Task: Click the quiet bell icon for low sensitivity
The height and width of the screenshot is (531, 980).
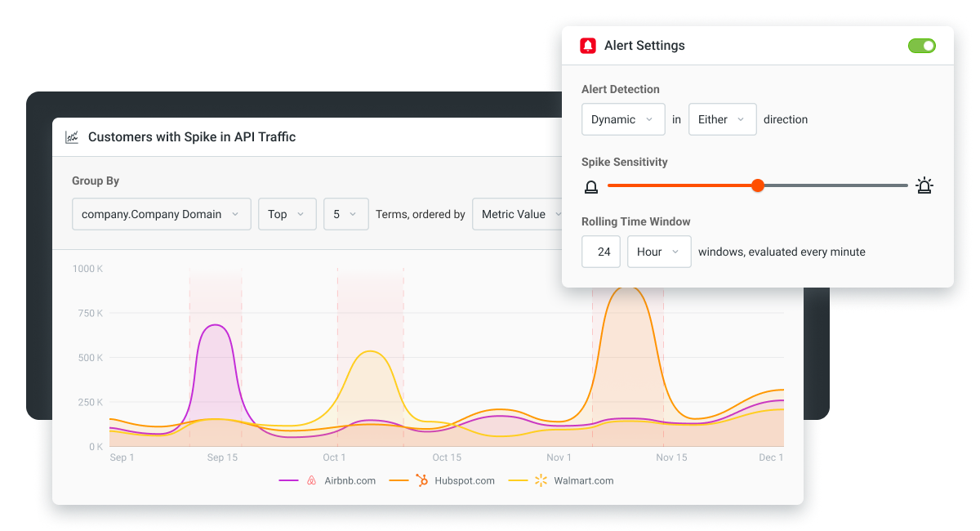Action: click(591, 186)
